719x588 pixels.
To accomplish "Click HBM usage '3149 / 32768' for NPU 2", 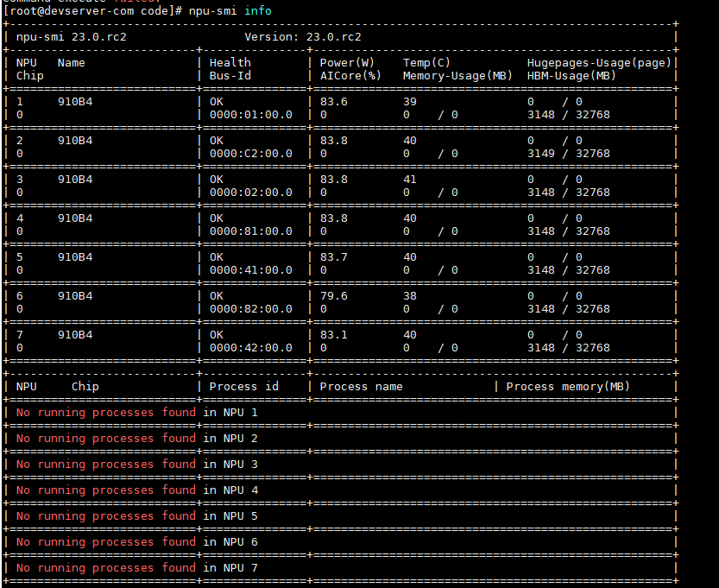I will point(569,154).
